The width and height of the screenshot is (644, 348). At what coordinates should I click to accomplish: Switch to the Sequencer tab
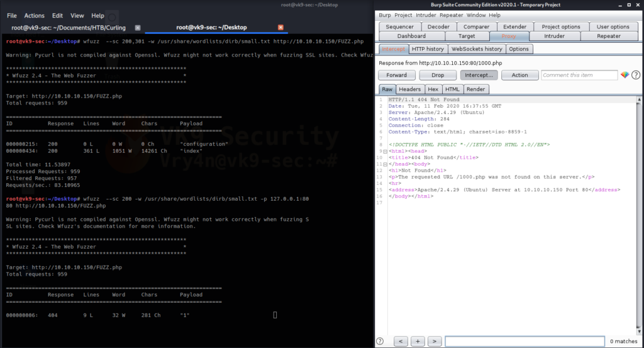(x=399, y=26)
